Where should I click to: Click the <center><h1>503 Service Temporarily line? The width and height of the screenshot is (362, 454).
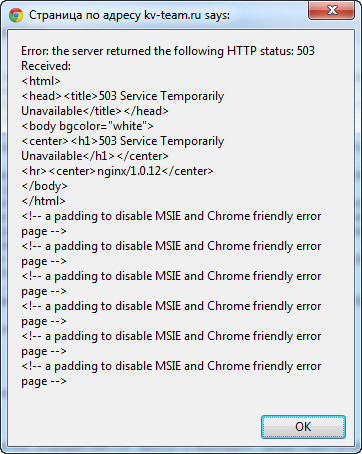(x=122, y=141)
